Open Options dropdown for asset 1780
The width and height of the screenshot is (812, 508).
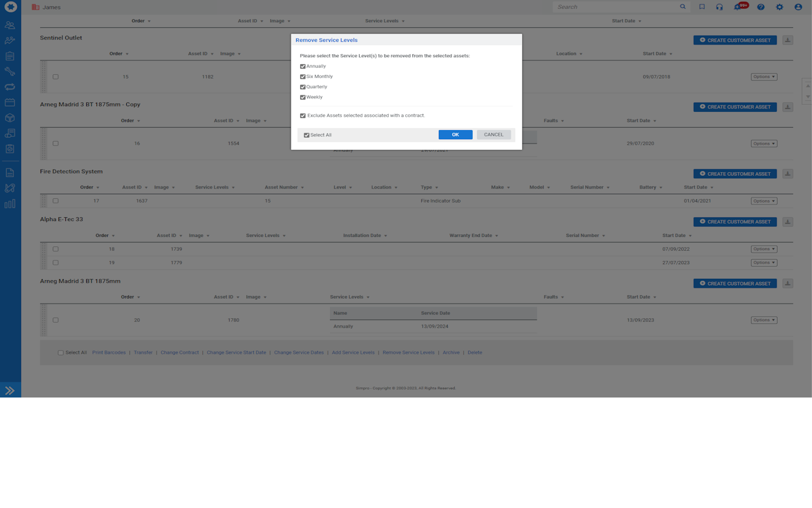764,320
